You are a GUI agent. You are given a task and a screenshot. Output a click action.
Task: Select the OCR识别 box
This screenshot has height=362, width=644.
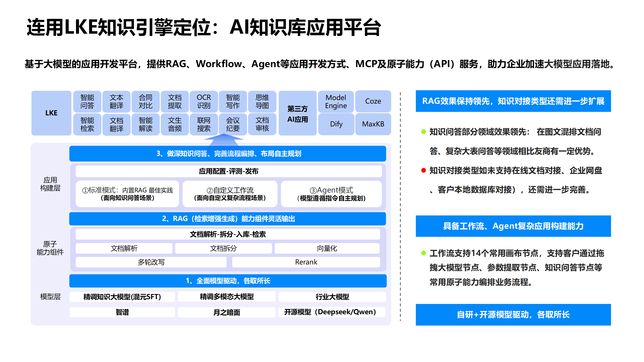[204, 102]
